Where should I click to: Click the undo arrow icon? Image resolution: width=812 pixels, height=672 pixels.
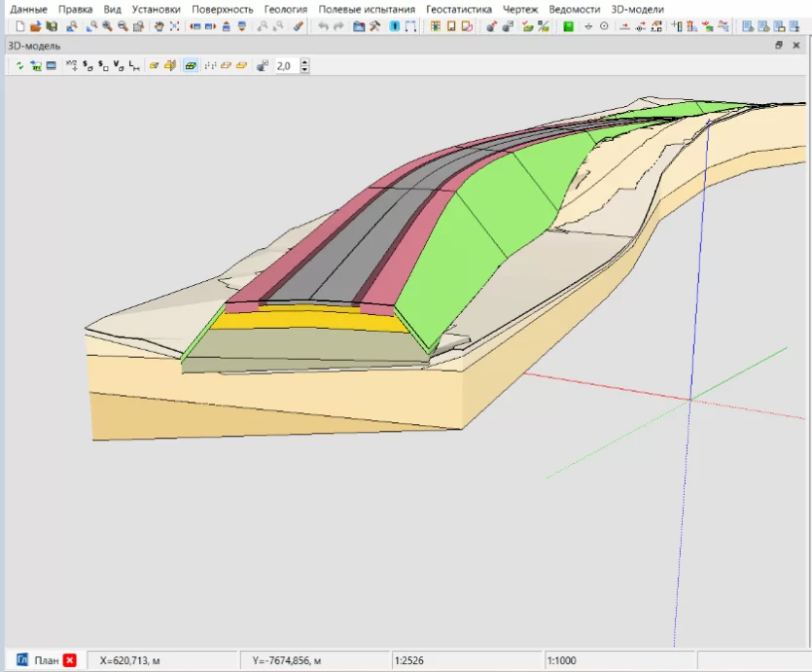click(x=323, y=26)
